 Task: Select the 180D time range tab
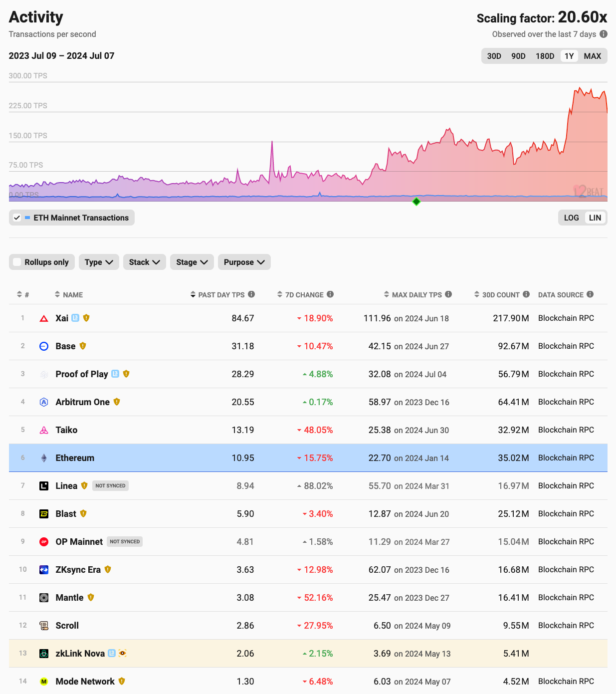click(x=545, y=56)
